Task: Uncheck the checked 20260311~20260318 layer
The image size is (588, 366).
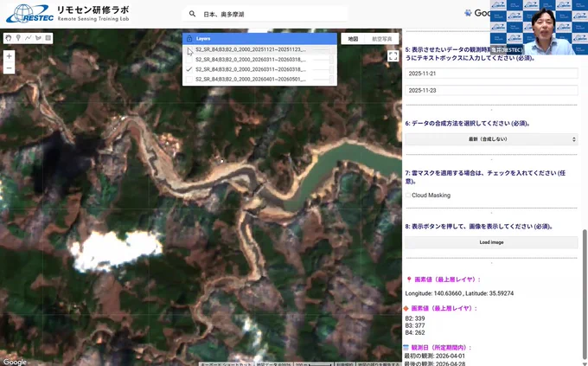Action: pos(189,69)
